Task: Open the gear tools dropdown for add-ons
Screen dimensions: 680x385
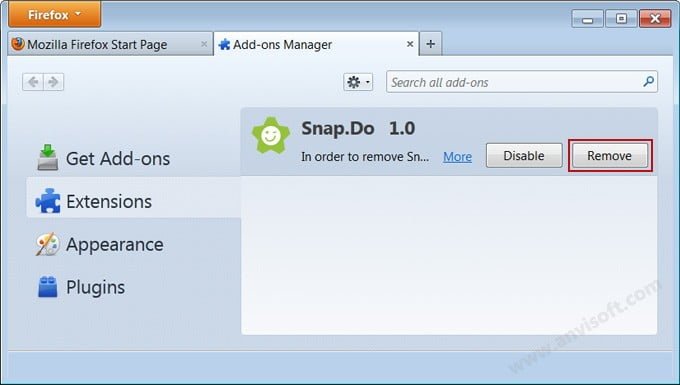Action: (358, 82)
